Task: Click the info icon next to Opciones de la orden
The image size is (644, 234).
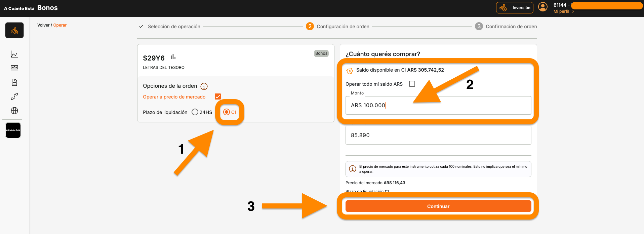Action: 204,86
